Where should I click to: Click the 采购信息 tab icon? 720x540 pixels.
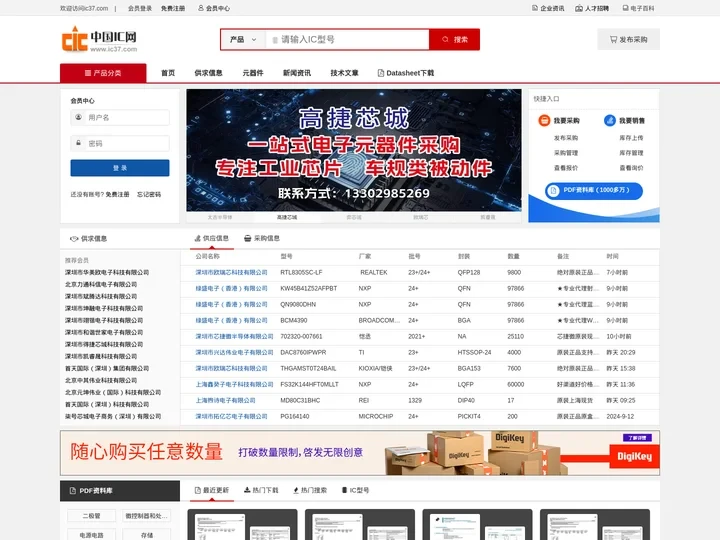click(x=248, y=238)
